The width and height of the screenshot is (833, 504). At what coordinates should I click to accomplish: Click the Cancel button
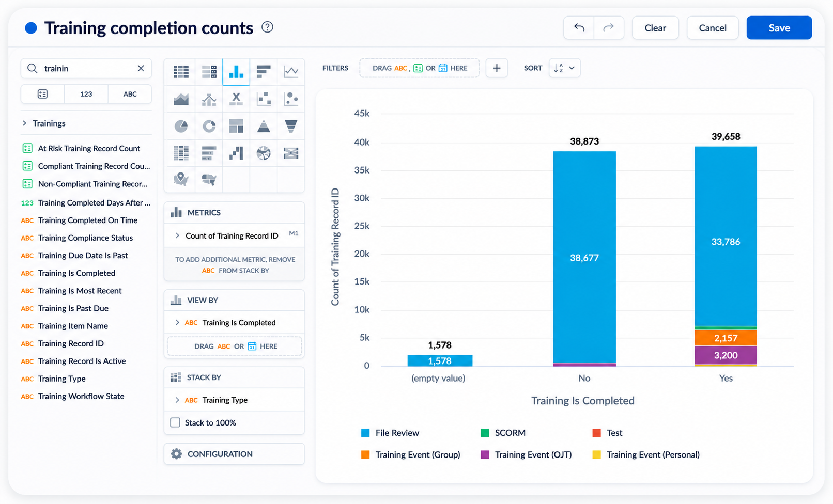tap(713, 28)
